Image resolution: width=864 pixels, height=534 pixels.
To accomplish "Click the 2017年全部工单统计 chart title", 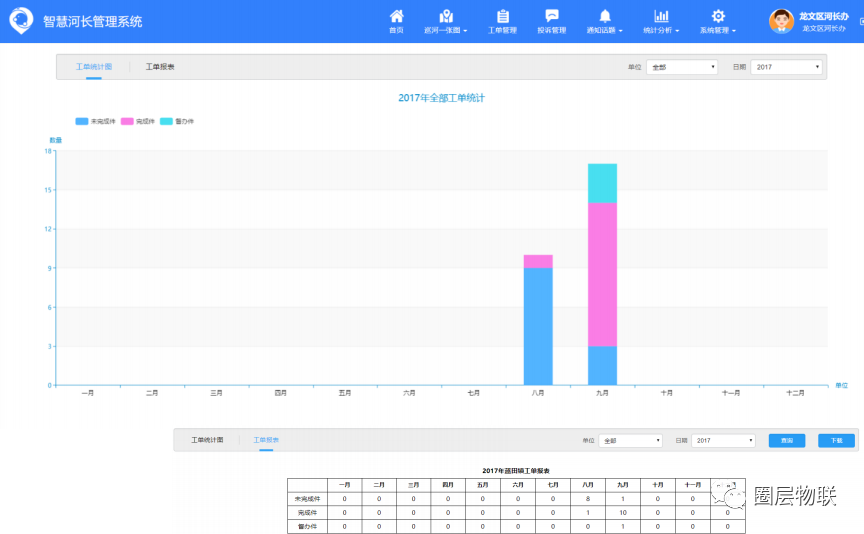I will [x=441, y=98].
